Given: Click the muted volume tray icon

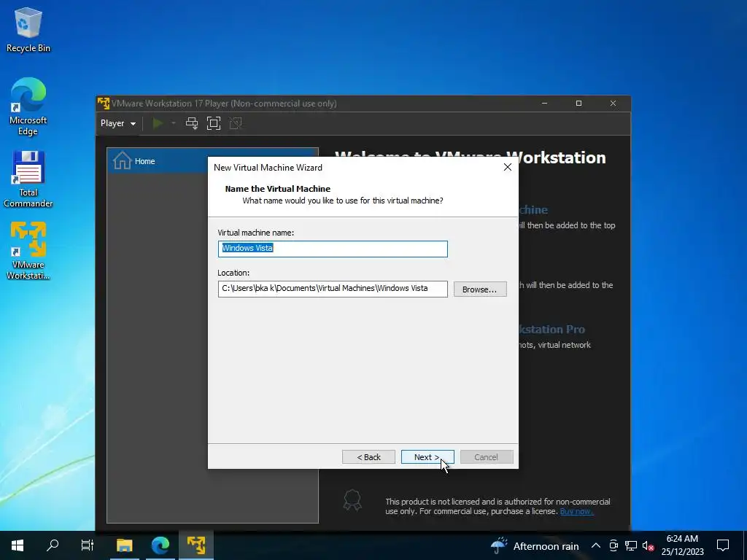Looking at the screenshot, I should point(648,545).
